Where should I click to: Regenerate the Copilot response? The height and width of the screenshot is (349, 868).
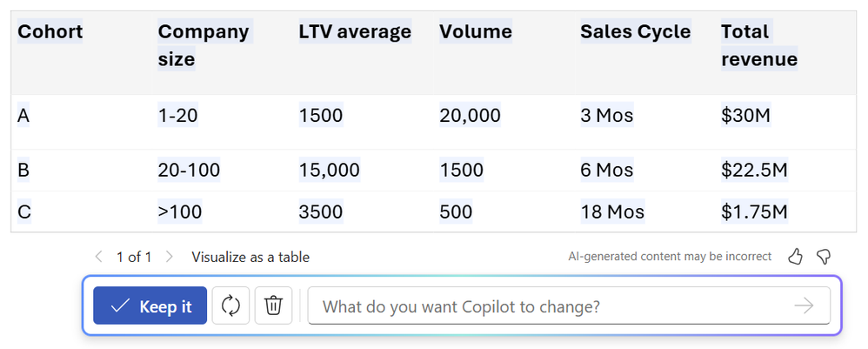pos(230,305)
